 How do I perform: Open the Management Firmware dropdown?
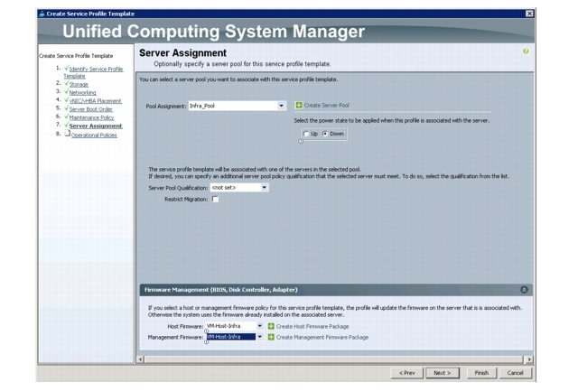(x=260, y=337)
